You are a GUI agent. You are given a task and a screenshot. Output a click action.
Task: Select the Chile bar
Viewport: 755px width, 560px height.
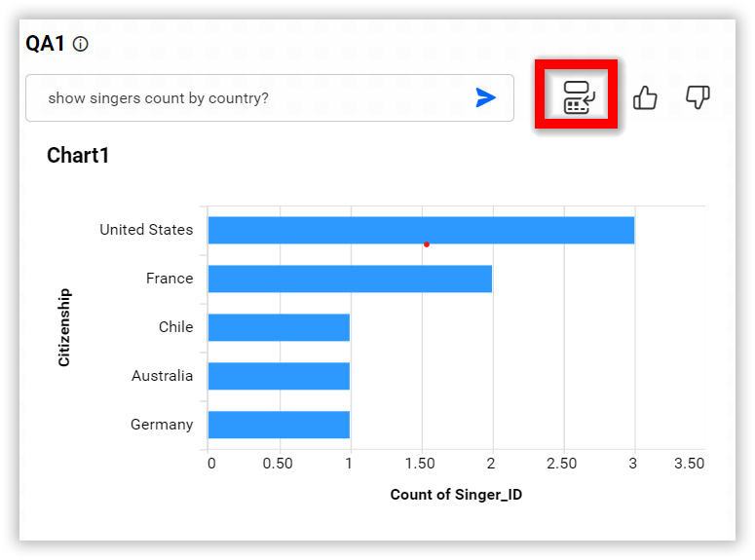pyautogui.click(x=279, y=327)
